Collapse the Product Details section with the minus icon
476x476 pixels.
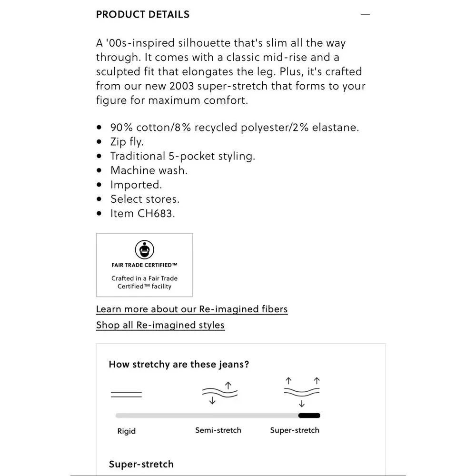(365, 15)
